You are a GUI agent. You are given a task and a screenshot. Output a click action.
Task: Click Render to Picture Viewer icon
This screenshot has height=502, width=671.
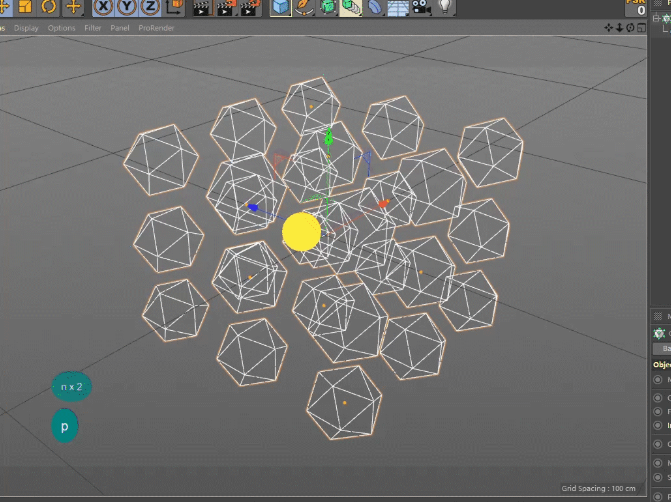[x=226, y=7]
